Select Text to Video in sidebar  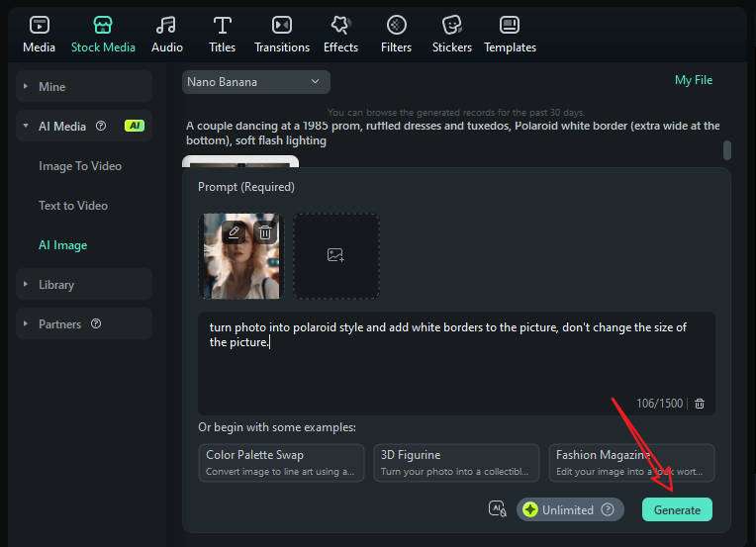73,206
